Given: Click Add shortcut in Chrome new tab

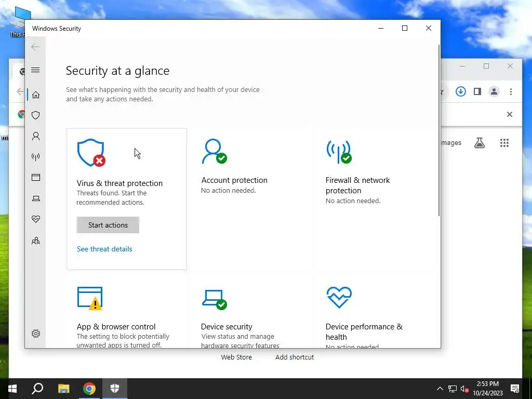Looking at the screenshot, I should point(295,357).
